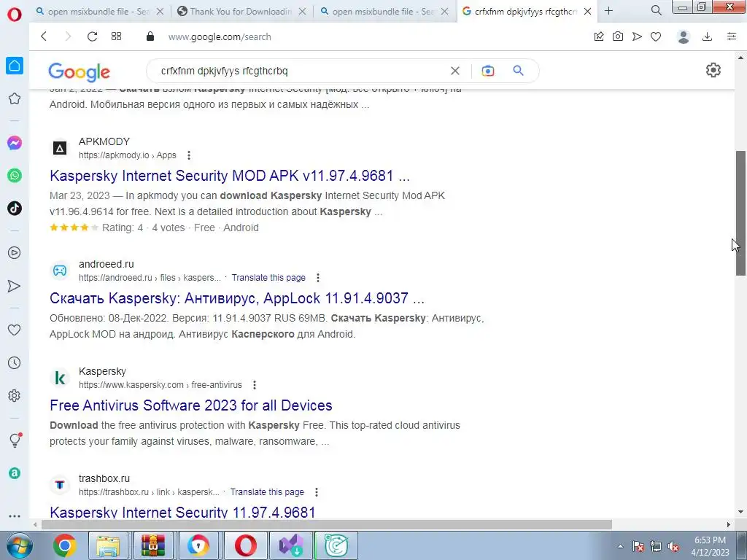
Task: Open WinRAR from the taskbar
Action: (153, 546)
